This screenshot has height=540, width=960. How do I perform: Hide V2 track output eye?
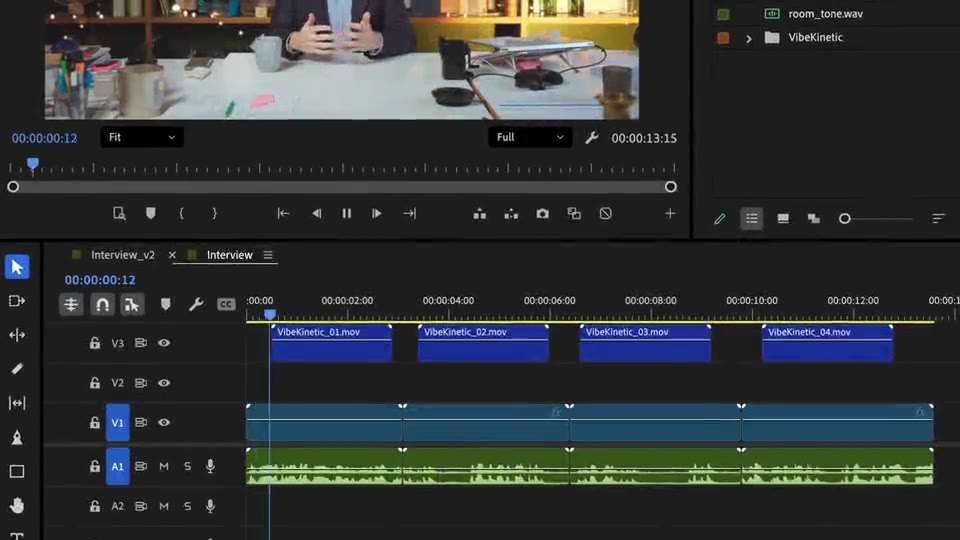163,383
